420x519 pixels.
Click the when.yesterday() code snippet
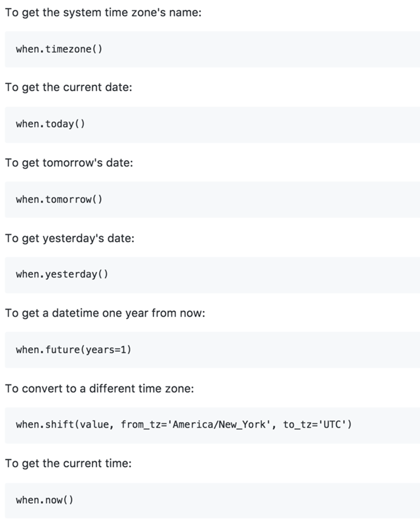tap(62, 274)
